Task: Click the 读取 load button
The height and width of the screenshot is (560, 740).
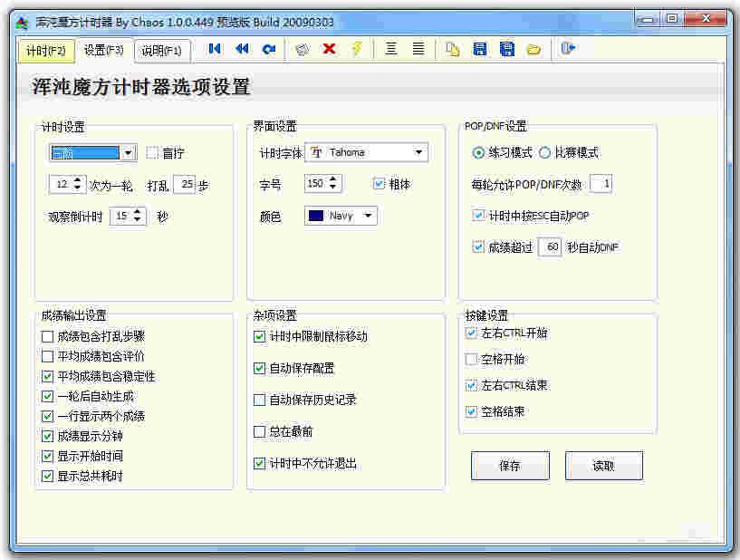Action: click(603, 466)
